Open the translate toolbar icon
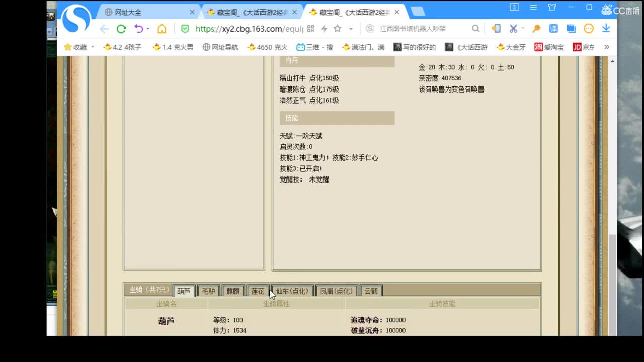This screenshot has height=362, width=644. pyautogui.click(x=553, y=29)
